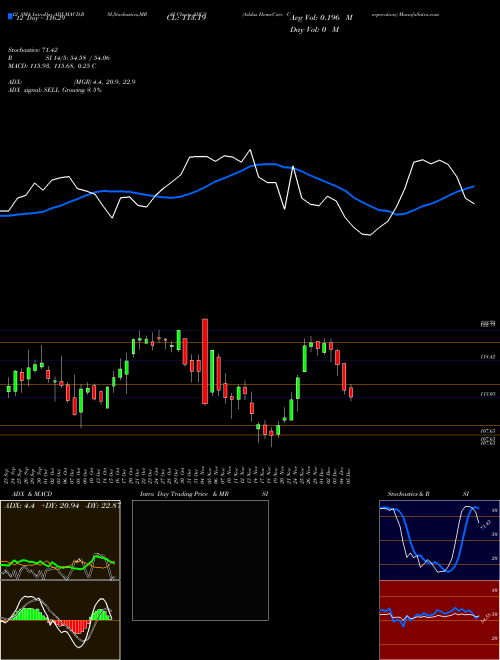Open the empty intraday trading price panel

point(200,560)
